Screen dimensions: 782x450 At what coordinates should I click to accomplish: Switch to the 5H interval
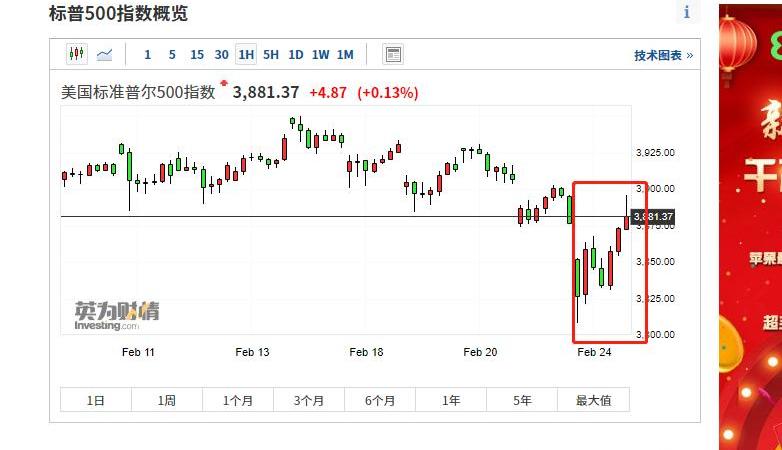[x=271, y=55]
